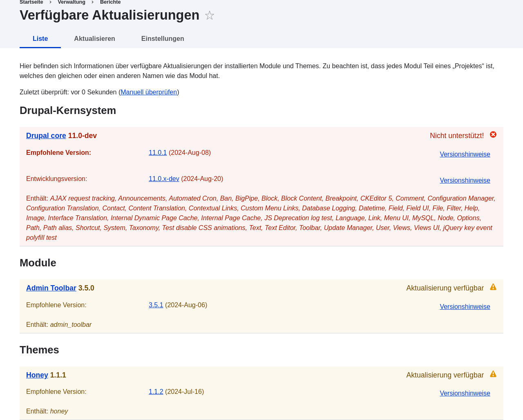Image resolution: width=523 pixels, height=420 pixels.
Task: Click the Drupal-Kernsystem heading
Action: (68, 111)
